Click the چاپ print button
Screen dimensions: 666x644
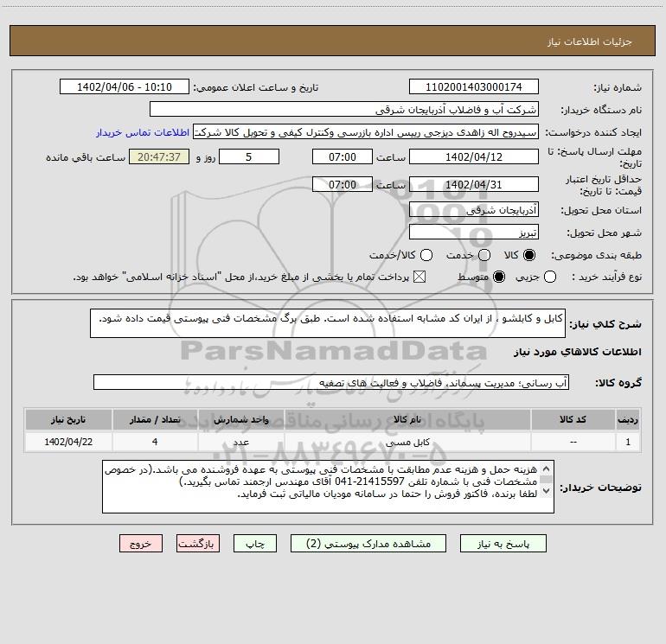255,544
